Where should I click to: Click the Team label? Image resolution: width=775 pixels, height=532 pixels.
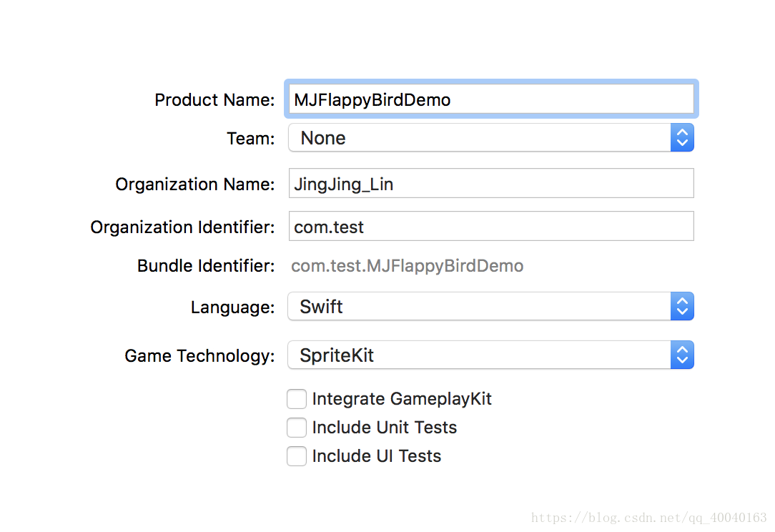click(251, 139)
